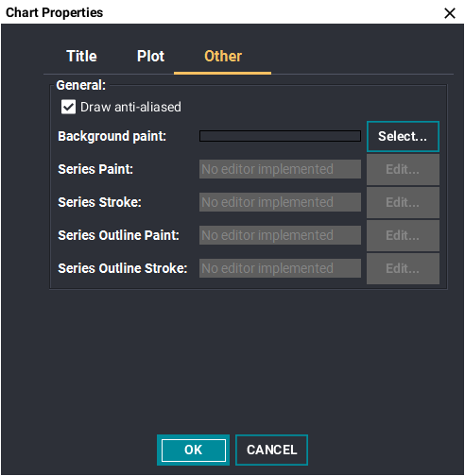
Task: Click the Edit... button for Series Paint
Action: point(403,170)
